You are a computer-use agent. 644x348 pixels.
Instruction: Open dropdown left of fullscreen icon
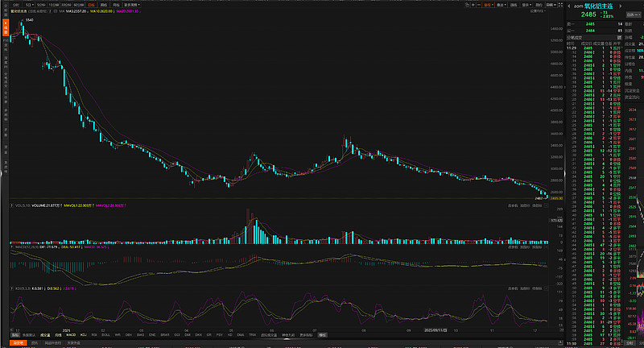coord(551,5)
